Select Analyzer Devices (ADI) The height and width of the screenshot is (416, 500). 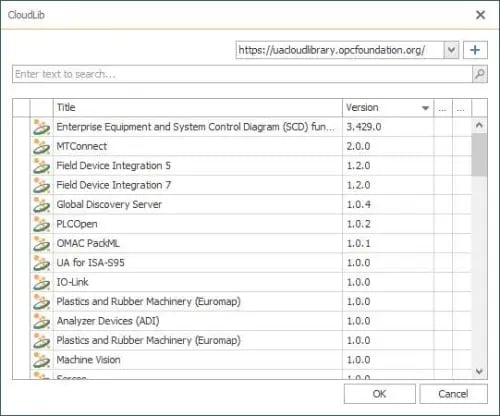[108, 321]
